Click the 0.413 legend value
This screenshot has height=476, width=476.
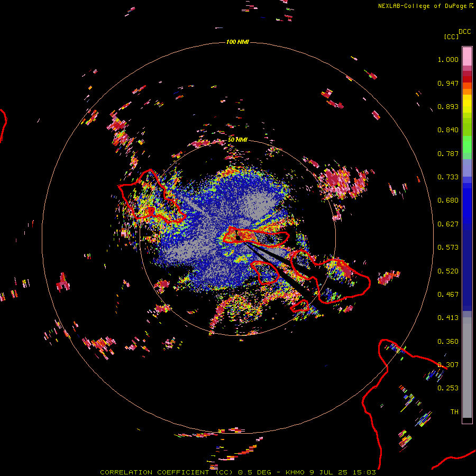coord(448,318)
